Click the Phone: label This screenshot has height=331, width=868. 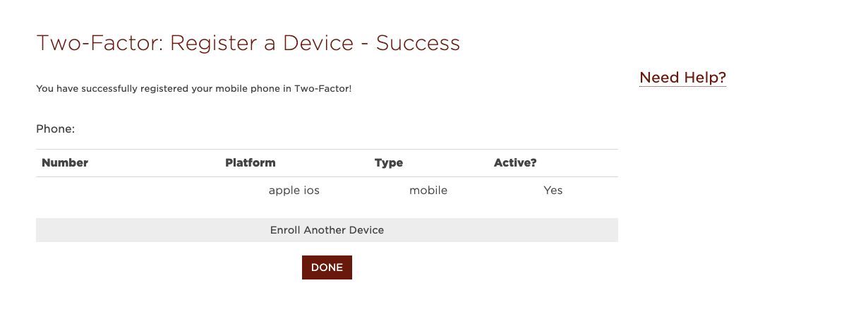tap(56, 129)
